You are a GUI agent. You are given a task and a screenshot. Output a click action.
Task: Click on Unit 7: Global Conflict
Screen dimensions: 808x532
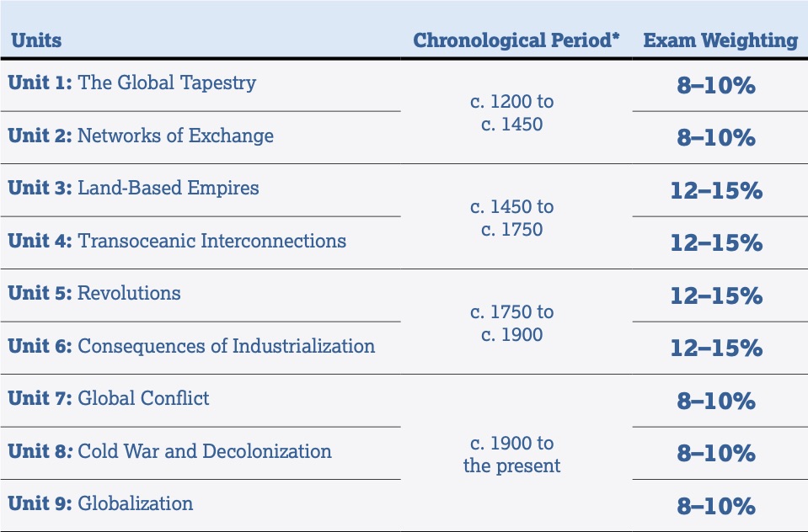coord(109,399)
